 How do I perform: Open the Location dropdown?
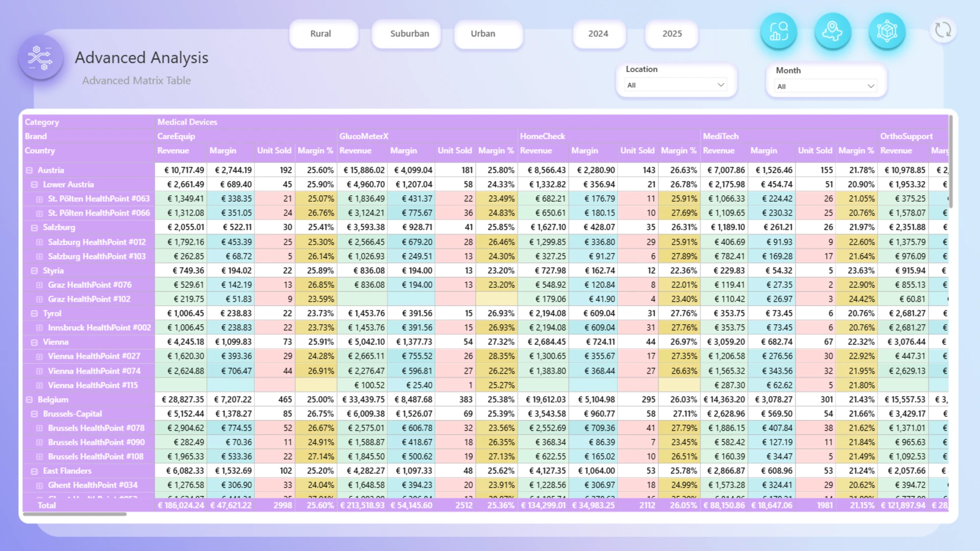pos(676,85)
